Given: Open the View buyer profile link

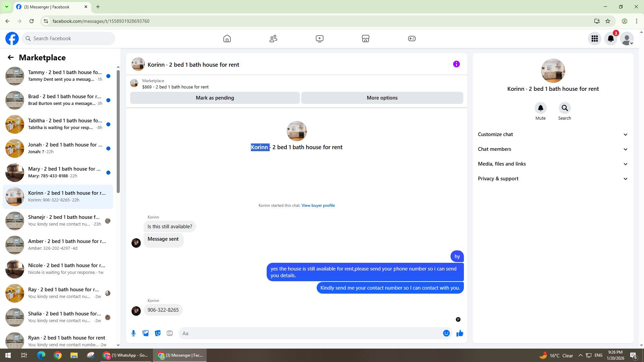Looking at the screenshot, I should point(318,205).
